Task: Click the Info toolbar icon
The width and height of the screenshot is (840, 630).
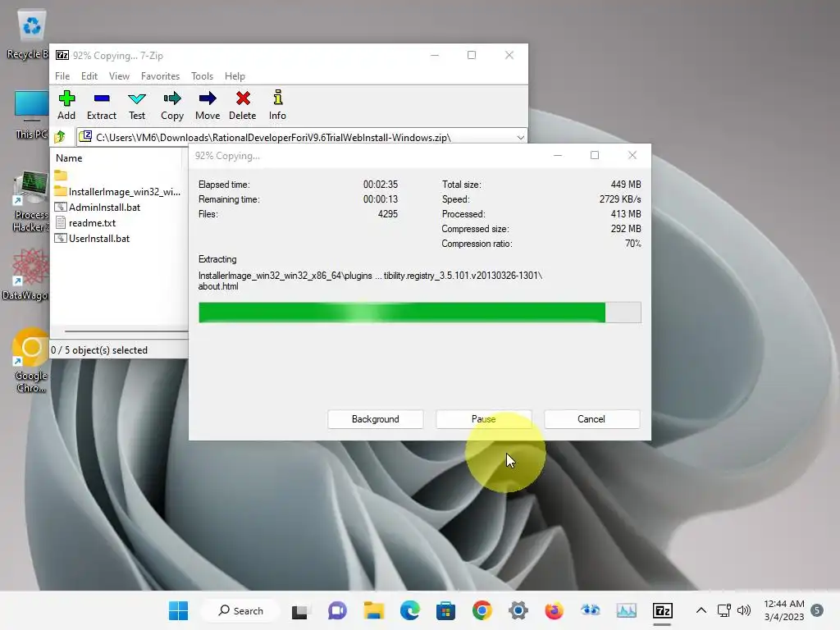Action: tap(277, 105)
